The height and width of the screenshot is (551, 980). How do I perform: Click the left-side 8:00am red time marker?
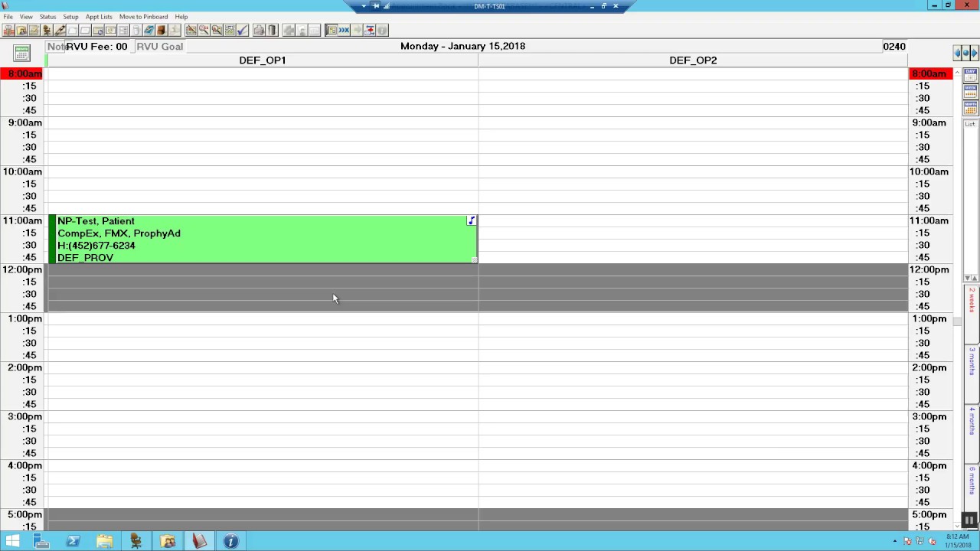point(22,73)
